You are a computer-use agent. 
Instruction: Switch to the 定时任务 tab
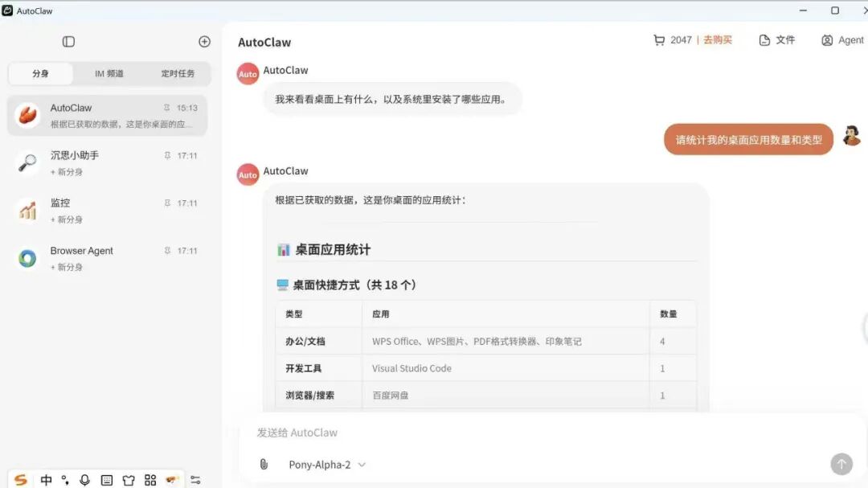click(x=178, y=74)
